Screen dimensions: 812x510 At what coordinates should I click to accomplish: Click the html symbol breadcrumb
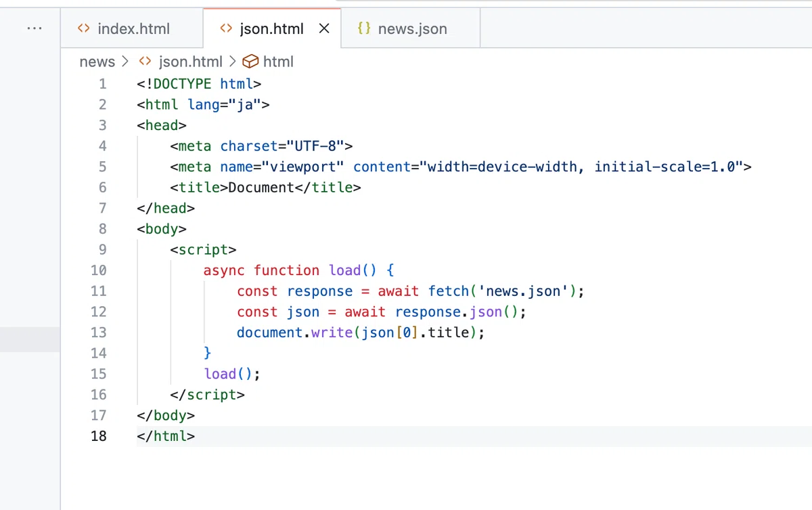[x=278, y=62]
